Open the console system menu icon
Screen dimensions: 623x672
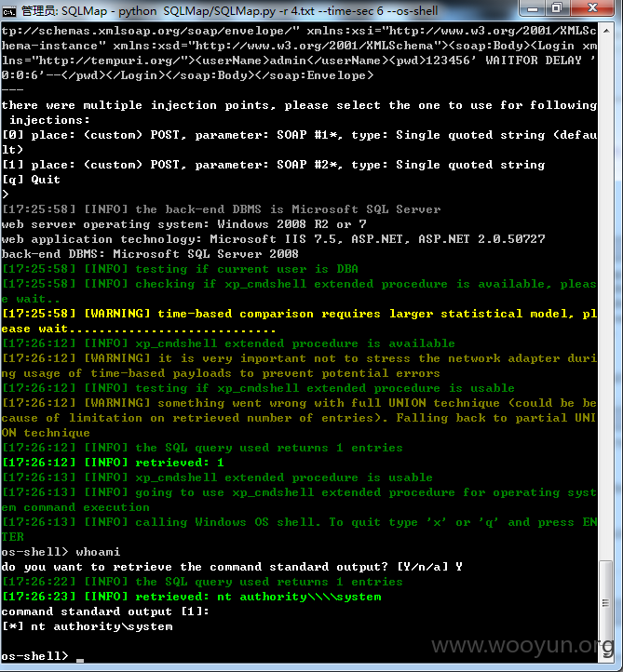[x=9, y=11]
